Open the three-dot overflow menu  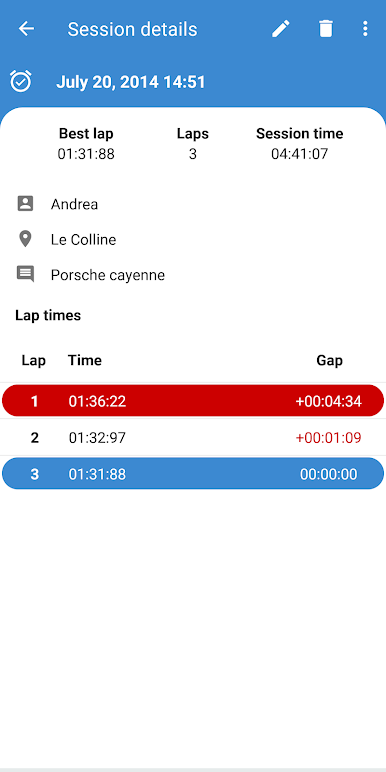point(365,29)
